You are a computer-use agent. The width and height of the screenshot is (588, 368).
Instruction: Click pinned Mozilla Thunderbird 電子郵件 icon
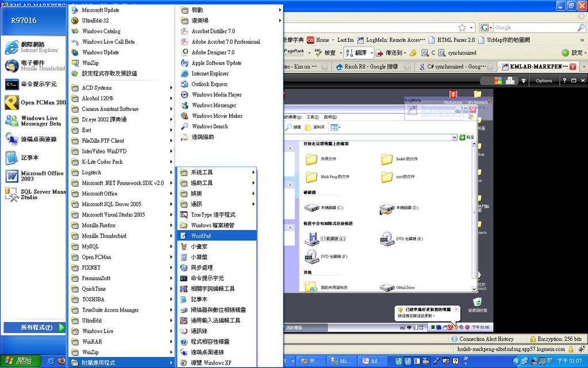point(11,66)
